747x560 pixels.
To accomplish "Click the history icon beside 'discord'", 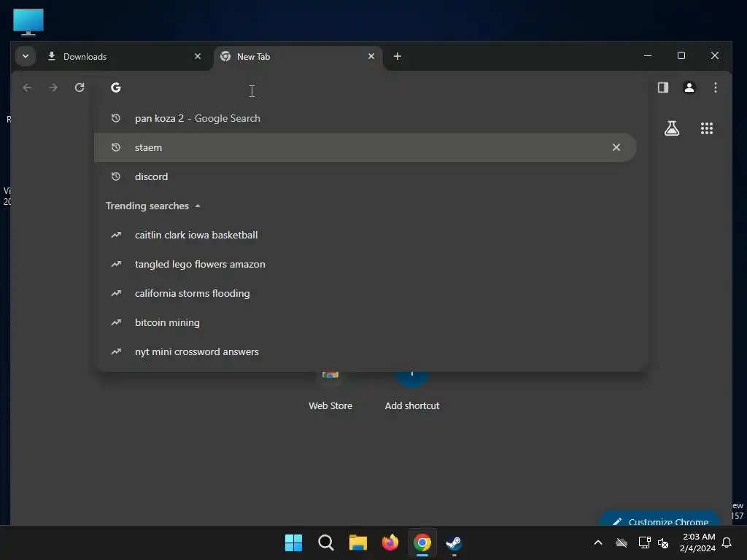I will (116, 176).
